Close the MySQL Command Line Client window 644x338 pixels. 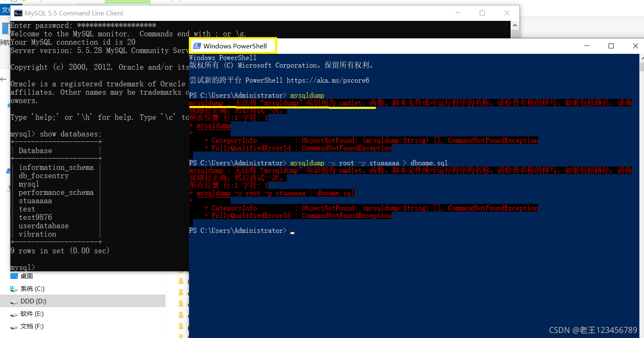coord(507,13)
